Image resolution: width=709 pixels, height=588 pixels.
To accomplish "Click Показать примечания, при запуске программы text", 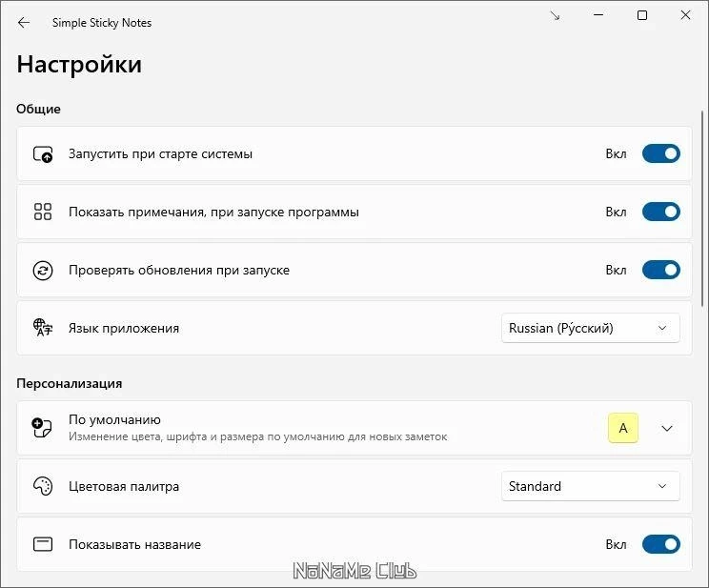I will point(213,212).
